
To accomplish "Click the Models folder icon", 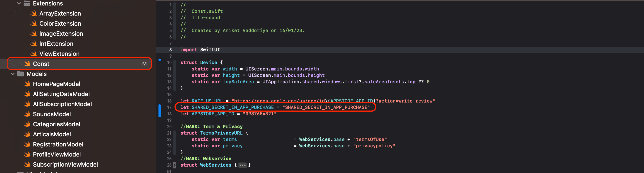I will coord(21,74).
